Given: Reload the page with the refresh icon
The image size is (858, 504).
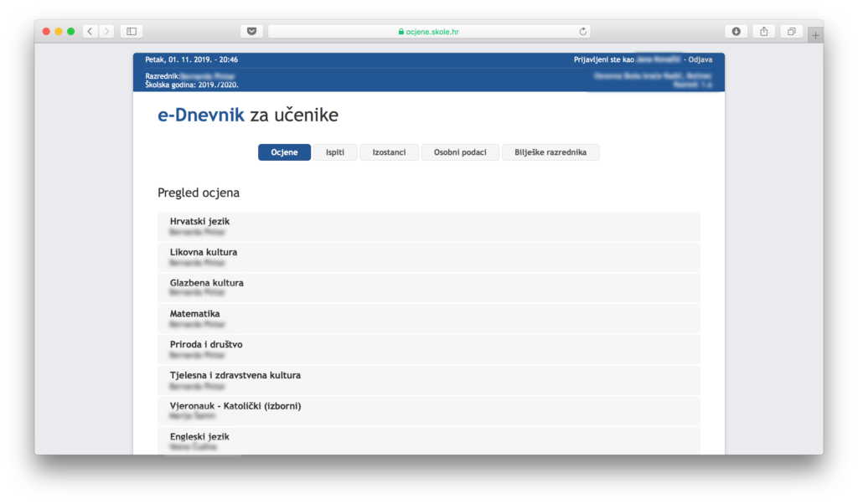Looking at the screenshot, I should [x=582, y=32].
